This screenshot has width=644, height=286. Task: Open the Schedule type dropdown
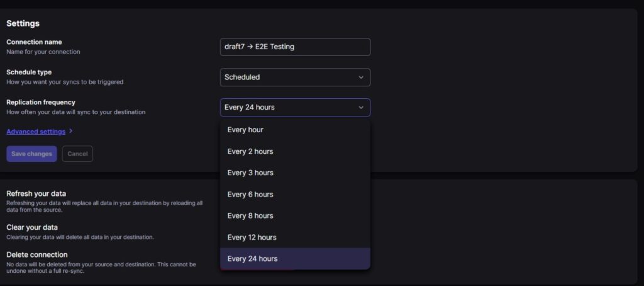295,77
